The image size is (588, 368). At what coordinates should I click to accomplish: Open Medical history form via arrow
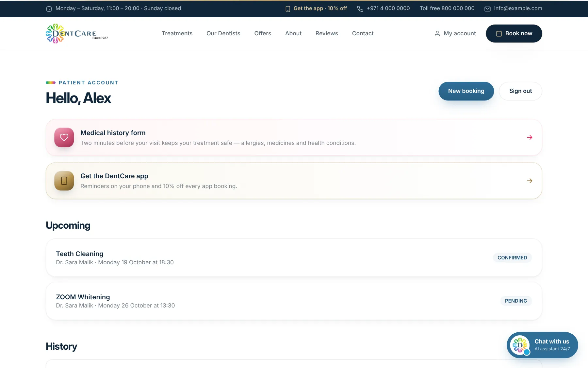pos(530,137)
